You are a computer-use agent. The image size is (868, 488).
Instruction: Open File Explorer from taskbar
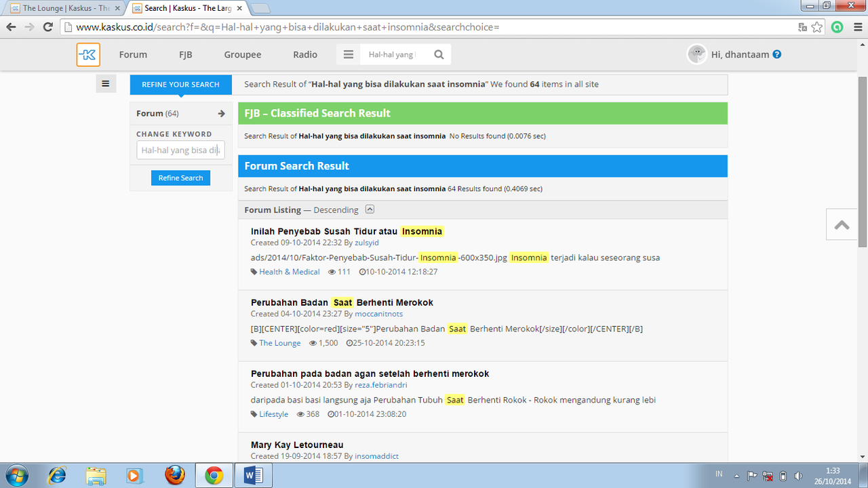coord(96,476)
